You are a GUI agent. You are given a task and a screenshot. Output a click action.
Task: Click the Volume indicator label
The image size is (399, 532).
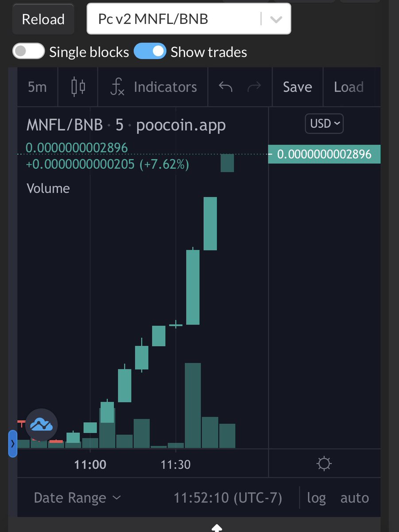click(x=48, y=188)
